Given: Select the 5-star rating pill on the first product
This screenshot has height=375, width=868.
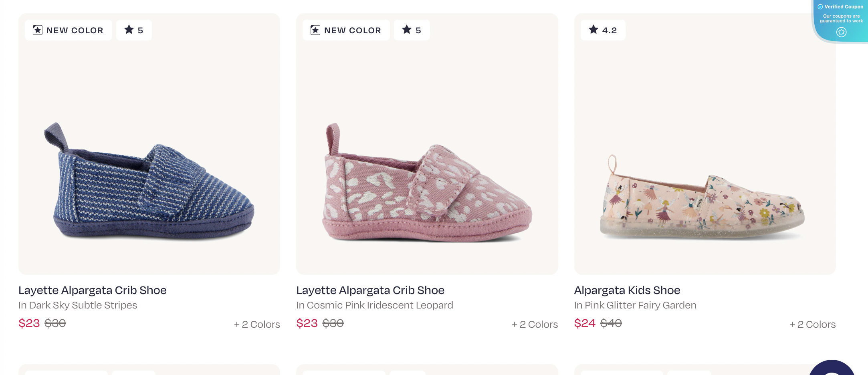Looking at the screenshot, I should [x=134, y=30].
